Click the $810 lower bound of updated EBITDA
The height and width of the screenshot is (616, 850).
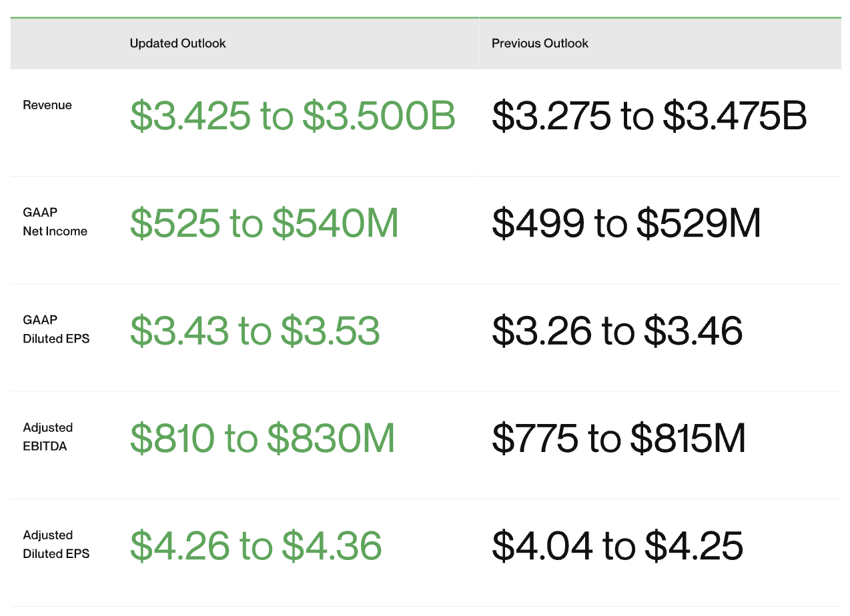pyautogui.click(x=172, y=439)
